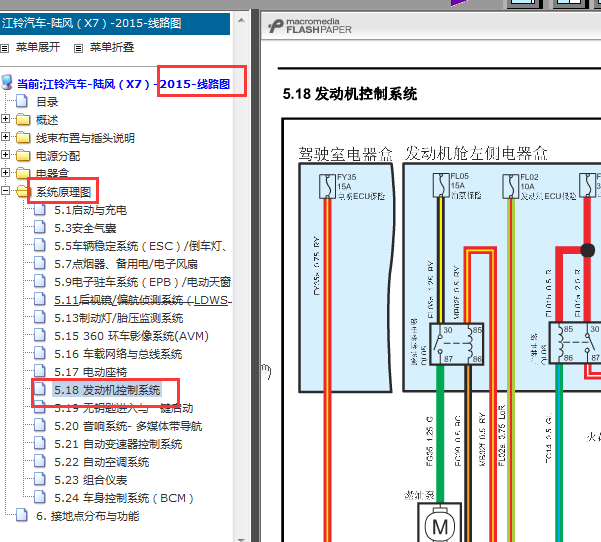This screenshot has width=601, height=542.
Task: Click the computer icon at tree root
Action: pyautogui.click(x=7, y=82)
